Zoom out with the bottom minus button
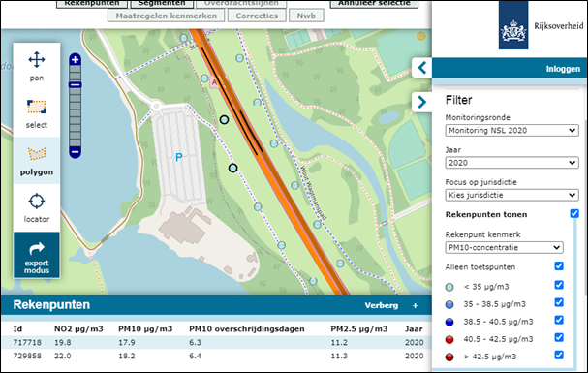 click(x=75, y=152)
